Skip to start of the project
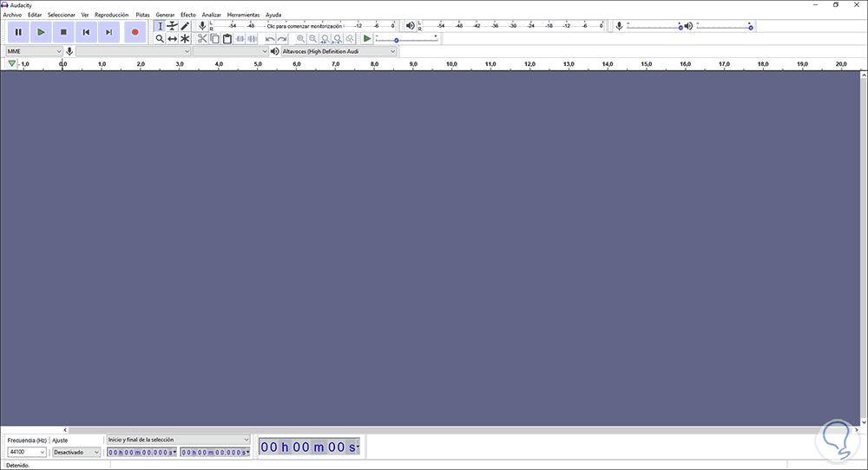The width and height of the screenshot is (868, 470). tap(86, 32)
